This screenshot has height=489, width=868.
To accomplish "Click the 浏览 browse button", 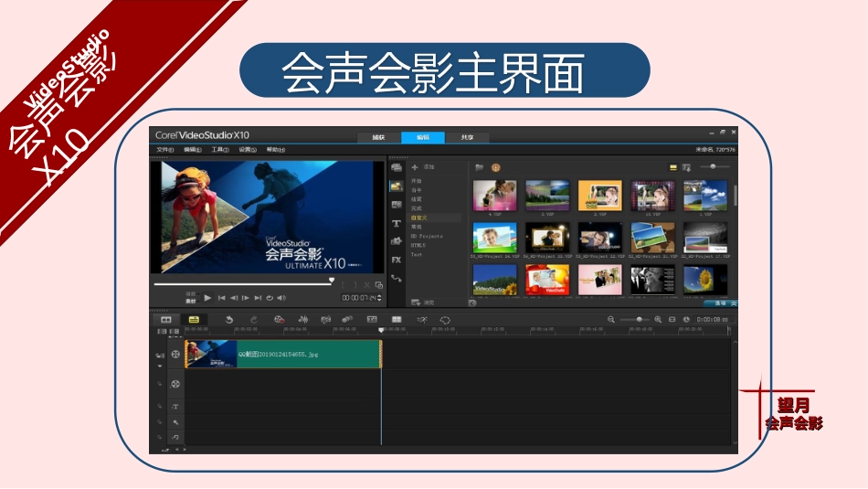I will [x=423, y=303].
